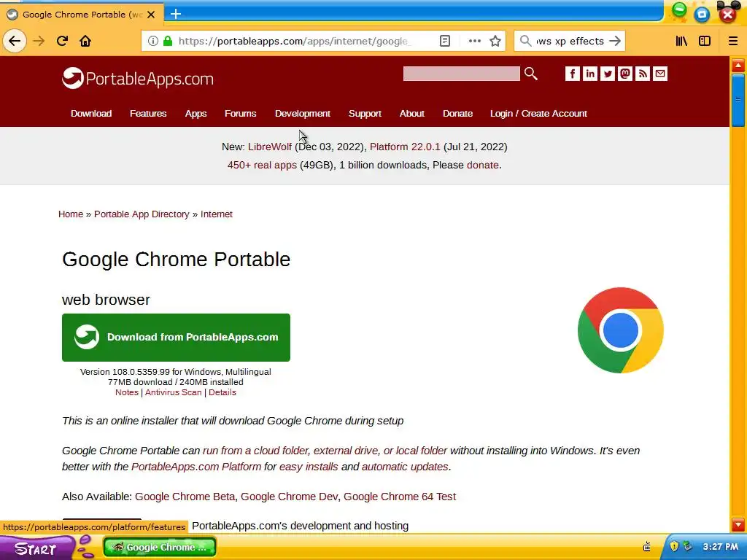Open the Forums menu item

tap(240, 113)
